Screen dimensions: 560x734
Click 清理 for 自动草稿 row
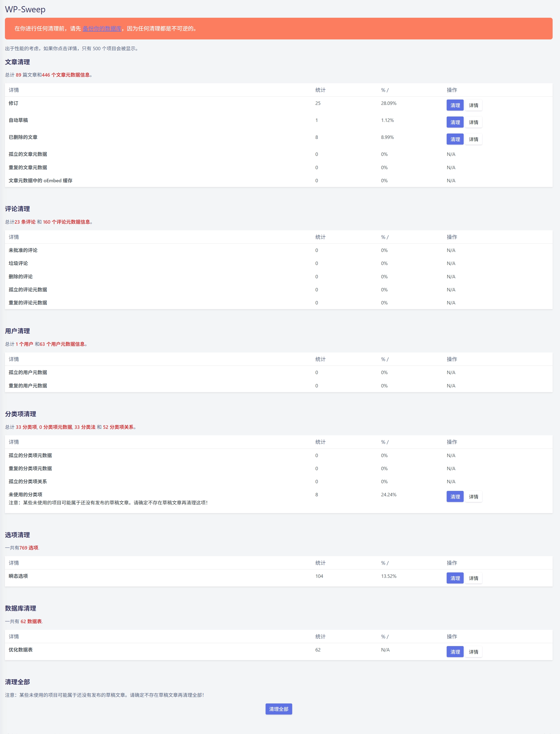tap(455, 122)
